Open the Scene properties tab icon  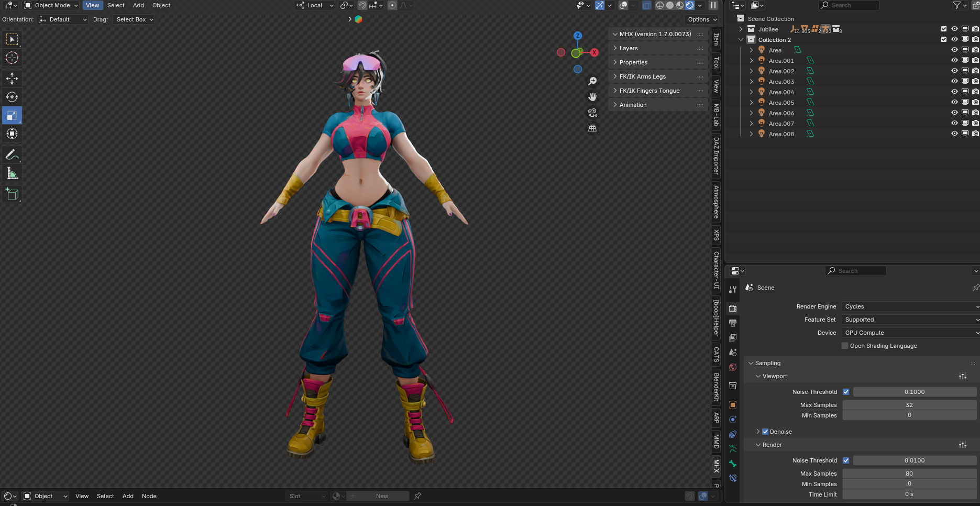733,353
